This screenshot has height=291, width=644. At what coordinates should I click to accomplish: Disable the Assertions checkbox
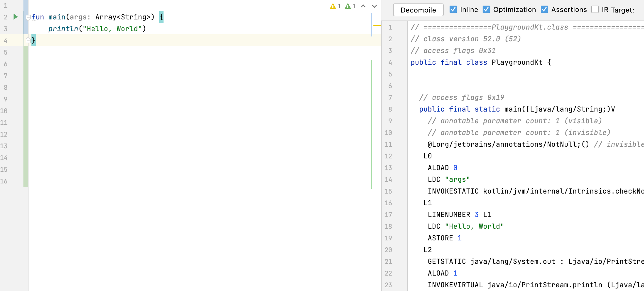pyautogui.click(x=544, y=10)
